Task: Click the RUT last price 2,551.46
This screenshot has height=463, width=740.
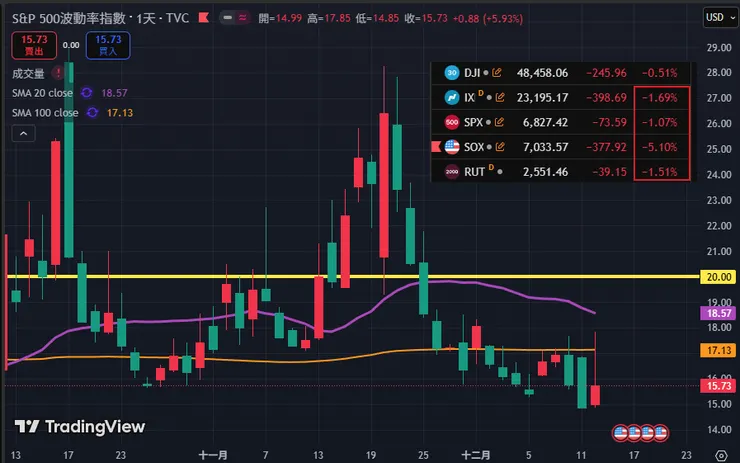Action: (x=545, y=172)
